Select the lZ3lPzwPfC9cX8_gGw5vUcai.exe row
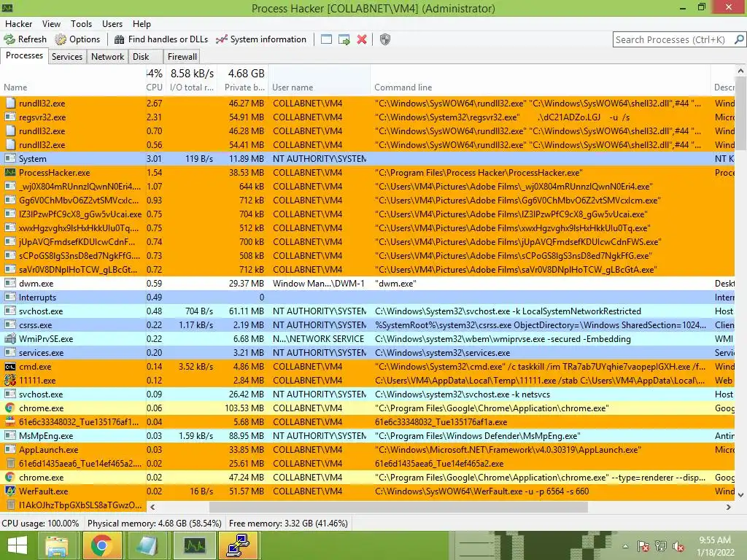This screenshot has height=560, width=747. pos(367,214)
